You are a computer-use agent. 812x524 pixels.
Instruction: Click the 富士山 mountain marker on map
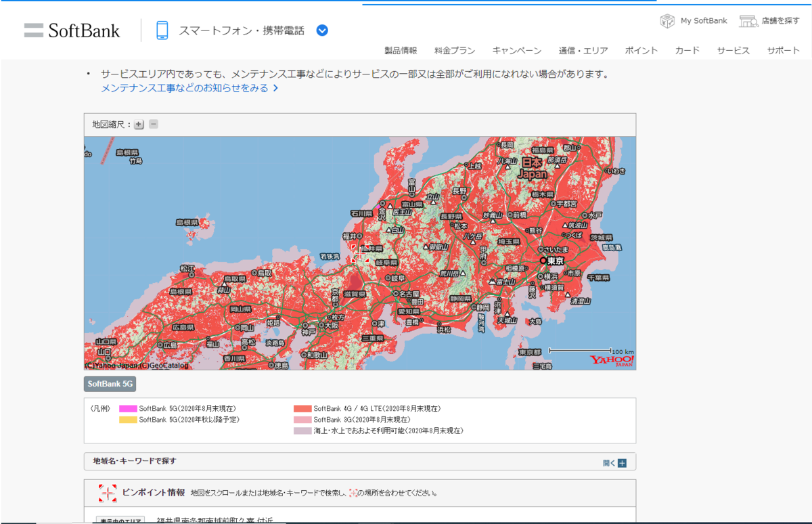(493, 282)
